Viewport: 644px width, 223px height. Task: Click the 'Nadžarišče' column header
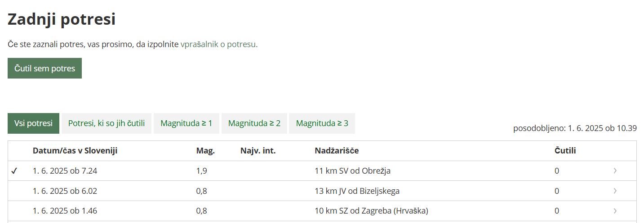pyautogui.click(x=337, y=151)
